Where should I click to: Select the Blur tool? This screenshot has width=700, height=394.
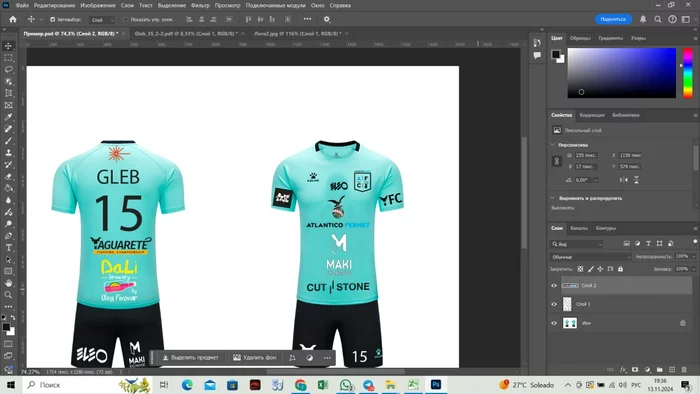[8, 200]
